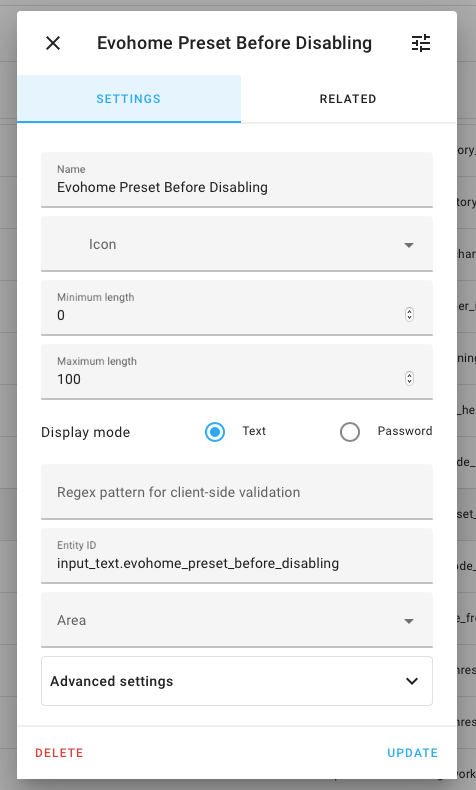The height and width of the screenshot is (790, 476).
Task: Edit the Entity ID field
Action: coord(237,556)
